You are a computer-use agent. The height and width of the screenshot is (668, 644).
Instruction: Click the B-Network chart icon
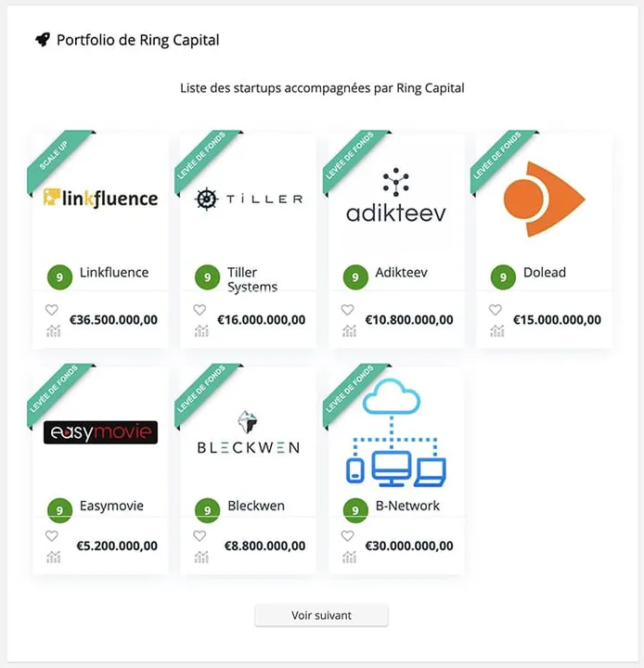click(349, 557)
